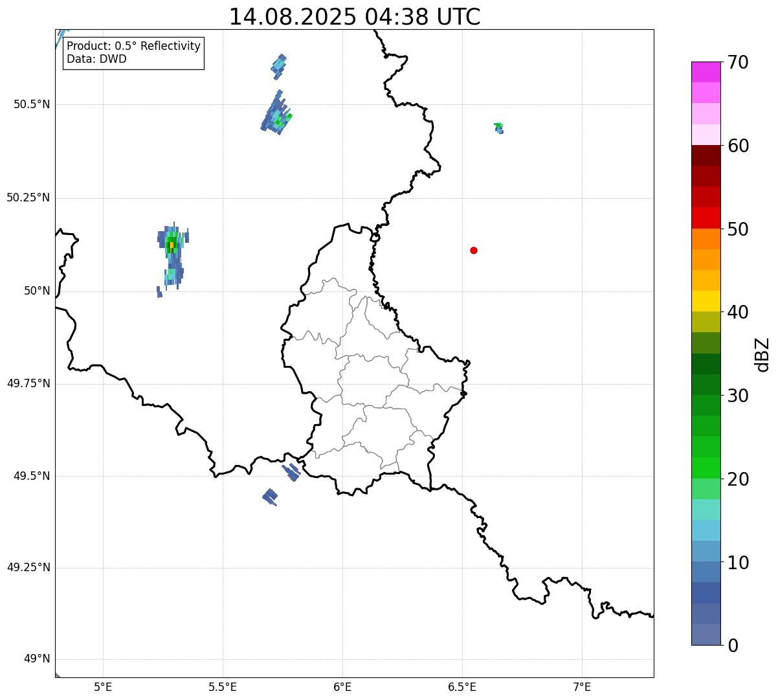
Task: Click the blue echo southwest of Luxembourg below 49.5°N
Action: [271, 497]
